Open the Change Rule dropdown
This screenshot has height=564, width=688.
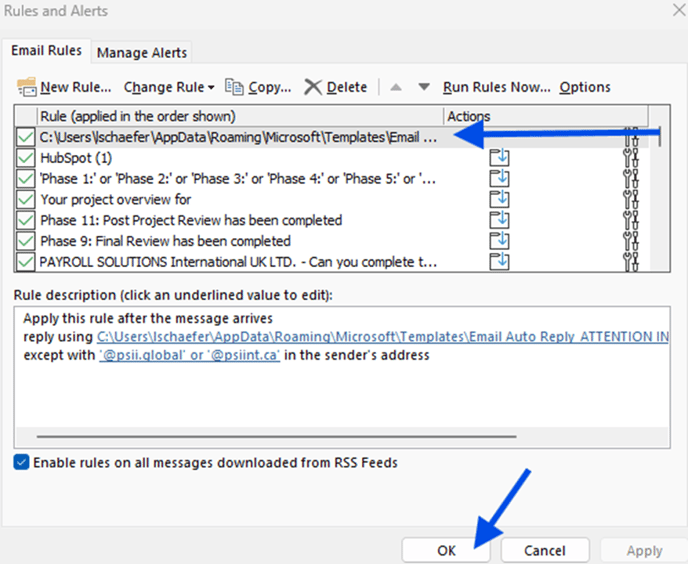tap(169, 87)
